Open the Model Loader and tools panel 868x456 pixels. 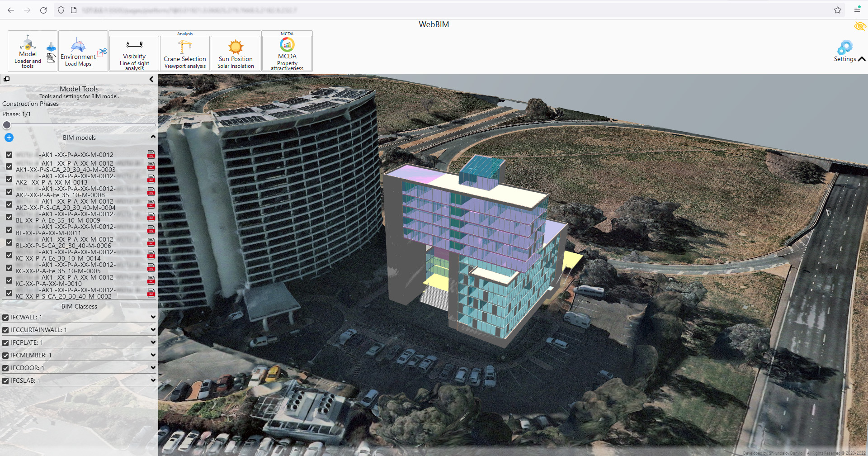pyautogui.click(x=28, y=51)
